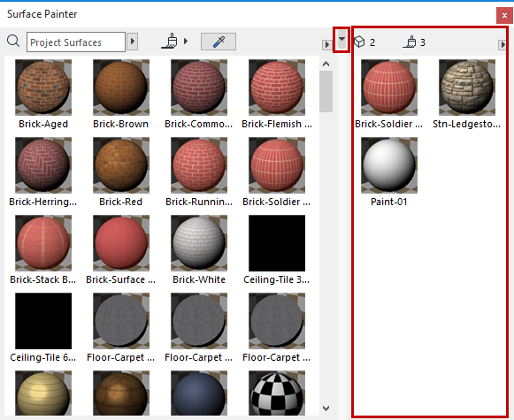Click the Brick-White label text
This screenshot has height=420, width=514.
(x=199, y=279)
